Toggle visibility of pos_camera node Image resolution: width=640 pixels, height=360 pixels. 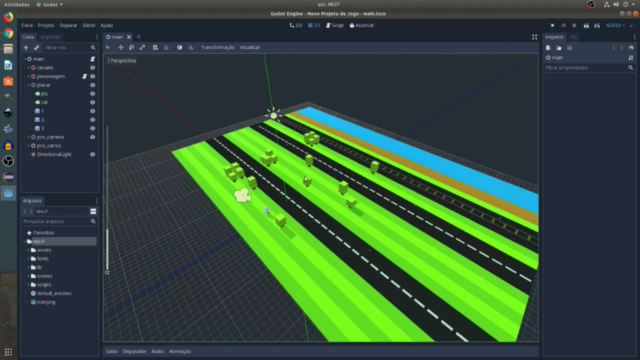93,137
